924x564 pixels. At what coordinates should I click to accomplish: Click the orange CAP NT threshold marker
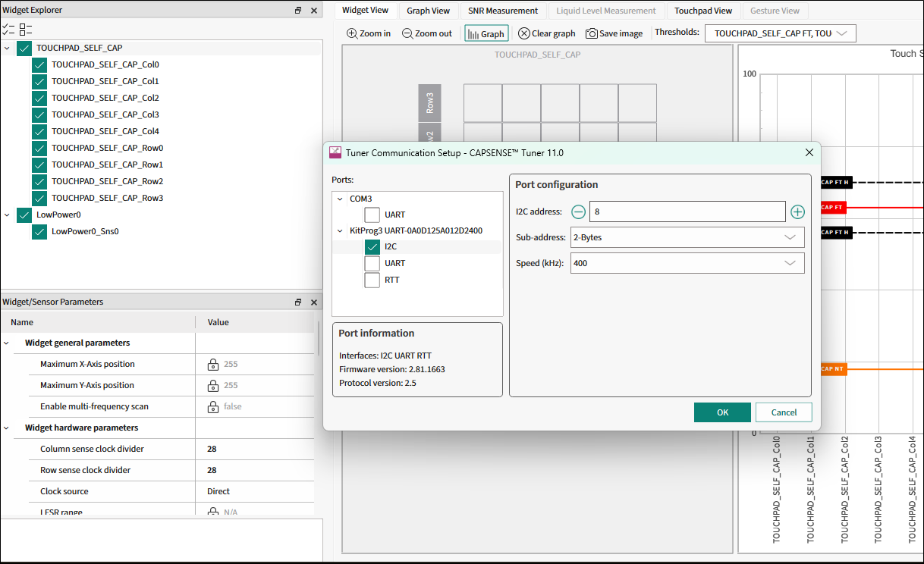pos(834,368)
